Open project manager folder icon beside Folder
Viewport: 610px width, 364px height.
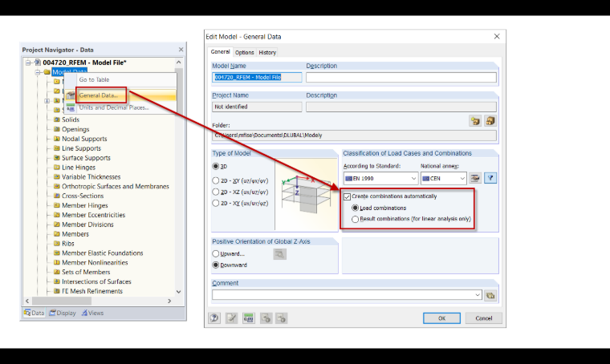(x=475, y=121)
